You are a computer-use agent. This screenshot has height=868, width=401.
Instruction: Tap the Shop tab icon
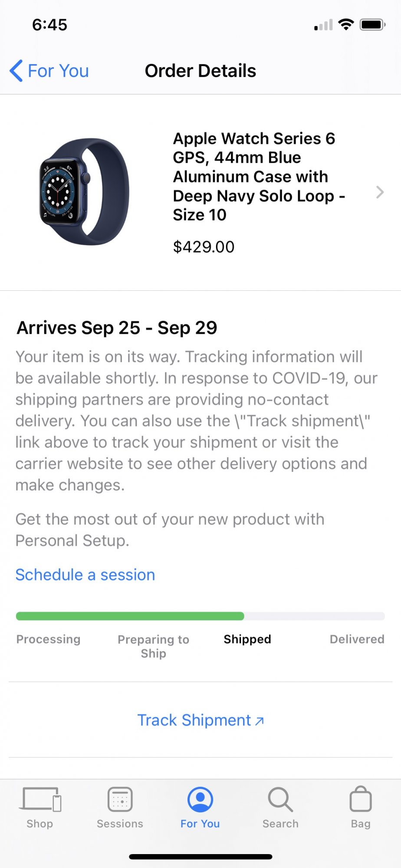tap(40, 799)
